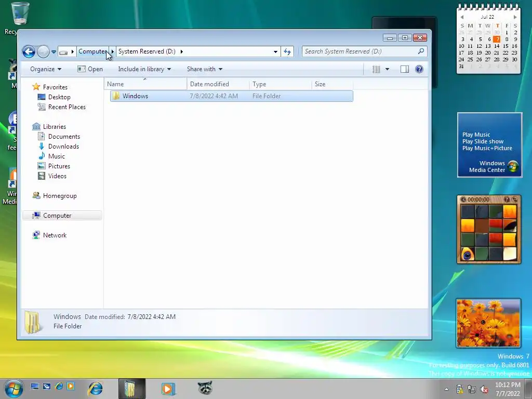Go to previous month in calendar gadget
Screen dimensions: 532x399
tap(462, 17)
